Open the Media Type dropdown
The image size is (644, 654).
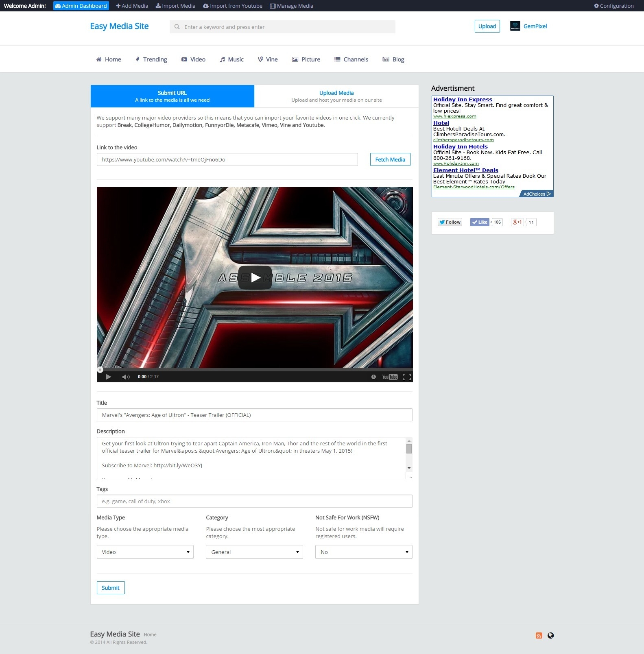[145, 552]
